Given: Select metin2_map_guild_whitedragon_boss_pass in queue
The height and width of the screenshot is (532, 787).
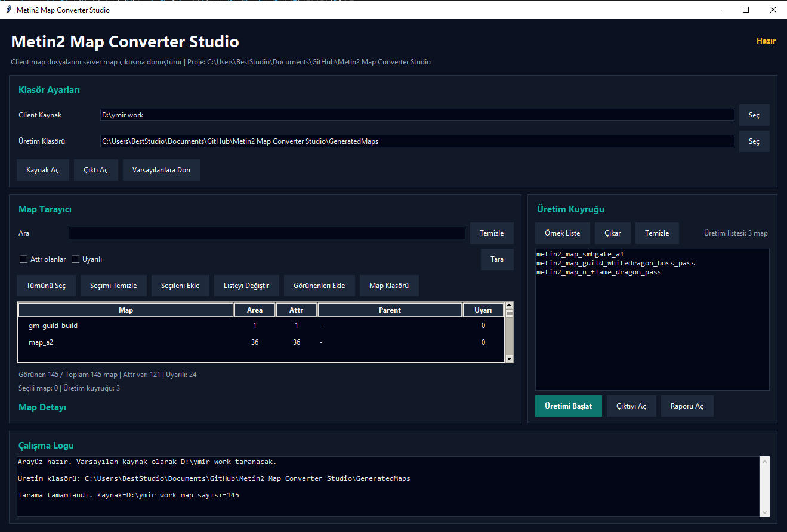Looking at the screenshot, I should [x=615, y=263].
